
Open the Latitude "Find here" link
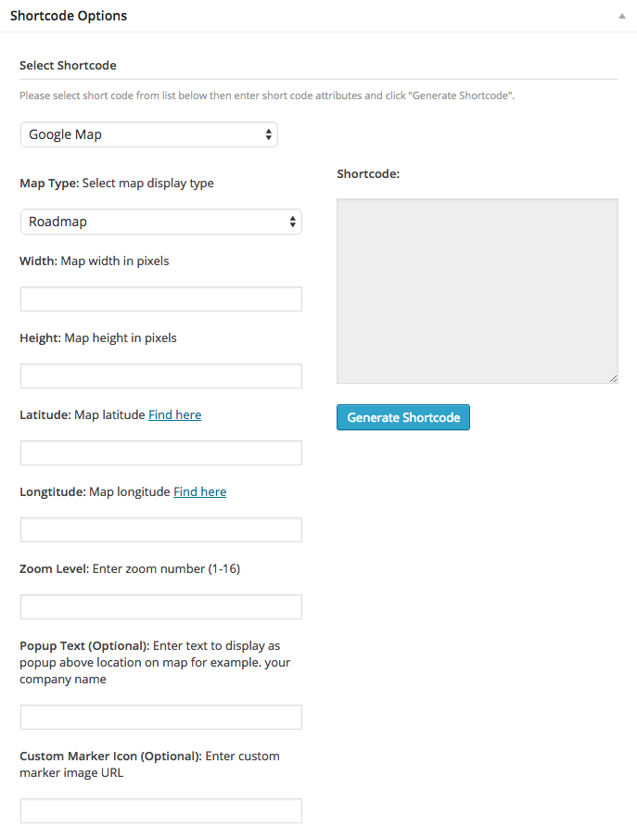coord(174,415)
